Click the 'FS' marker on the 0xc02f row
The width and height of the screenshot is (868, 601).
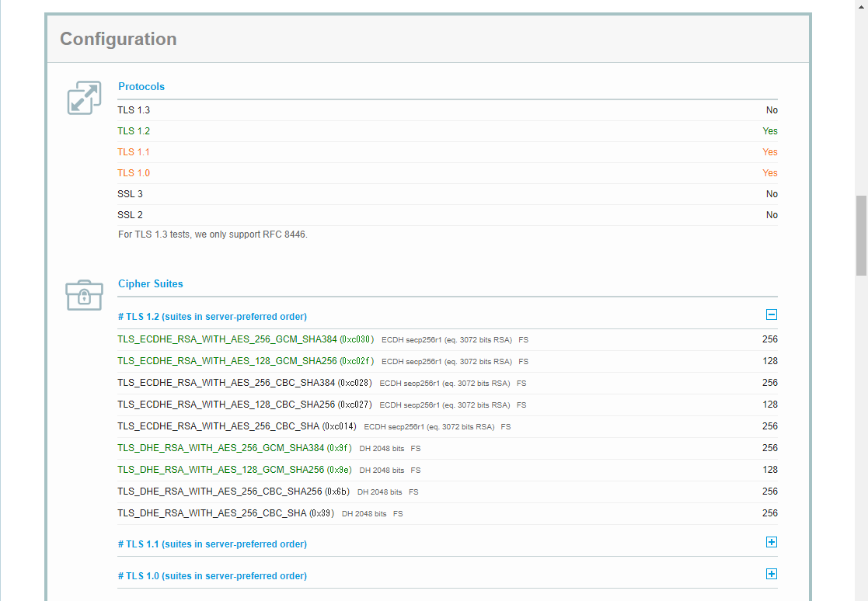click(x=524, y=362)
